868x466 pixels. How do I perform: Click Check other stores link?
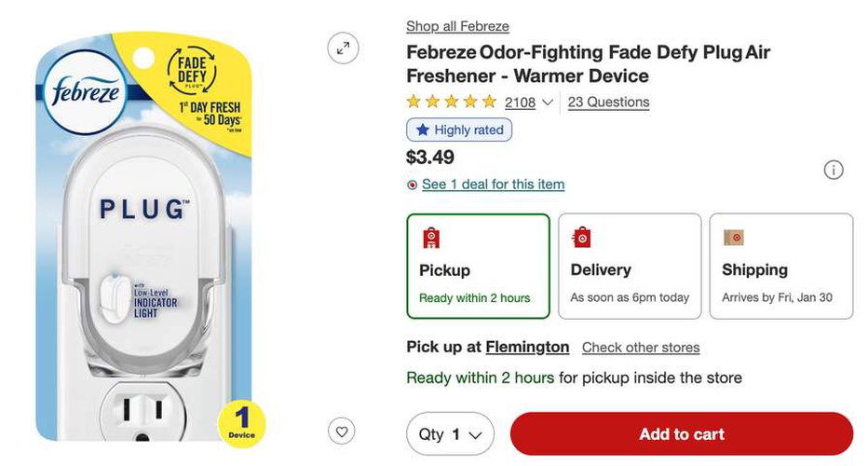coord(641,348)
